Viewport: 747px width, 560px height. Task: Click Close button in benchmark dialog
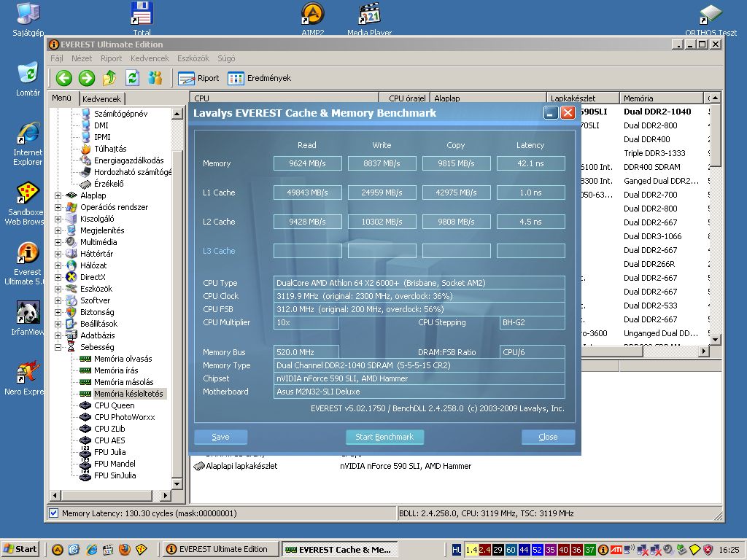[548, 437]
